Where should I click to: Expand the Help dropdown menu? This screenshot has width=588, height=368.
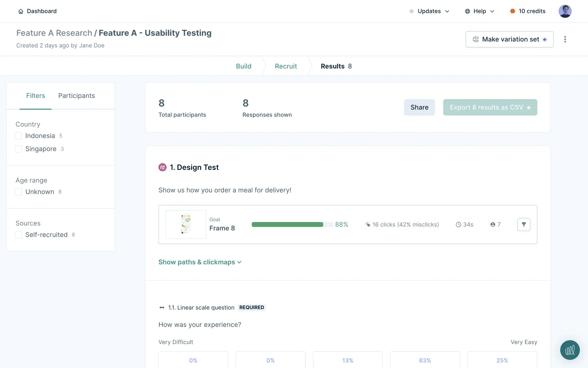click(480, 11)
